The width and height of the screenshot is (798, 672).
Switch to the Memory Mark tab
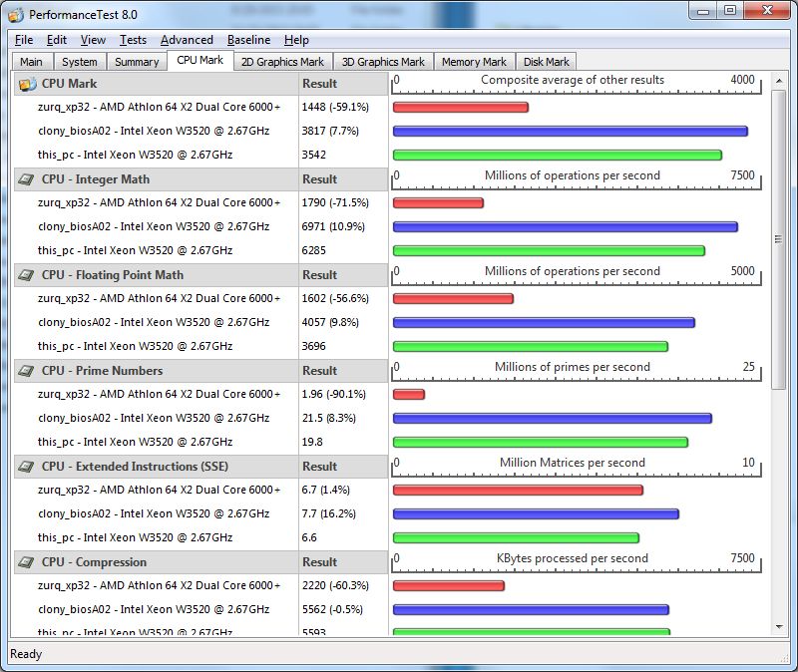tap(474, 62)
